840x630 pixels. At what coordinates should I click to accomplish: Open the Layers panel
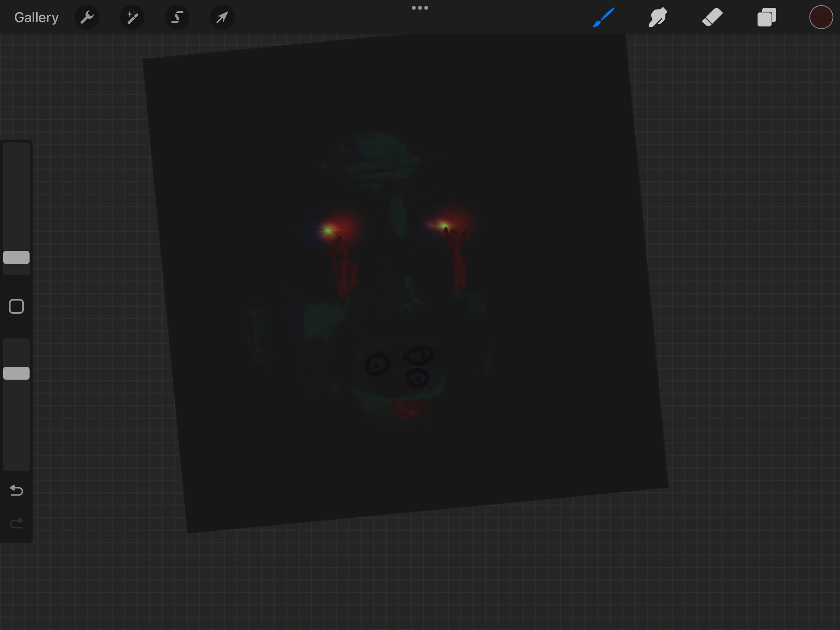click(x=766, y=17)
